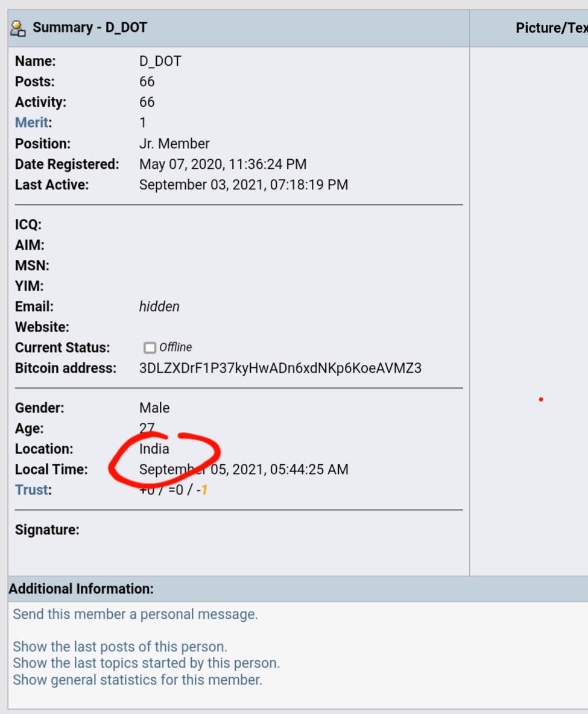Click the Date Registered value
Image resolution: width=588 pixels, height=714 pixels.
[x=223, y=165]
